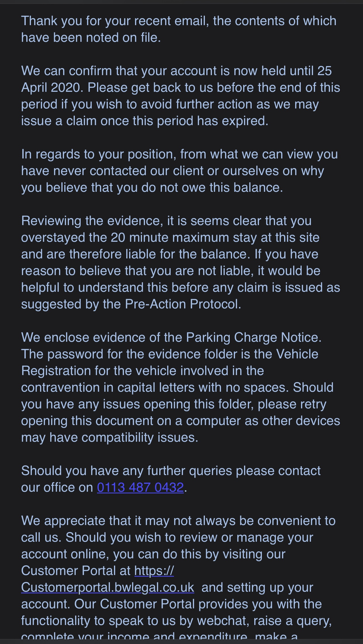Screen dimensions: 363x644
Task: Click the "Reviewing the evidence" line
Action: [x=166, y=221]
